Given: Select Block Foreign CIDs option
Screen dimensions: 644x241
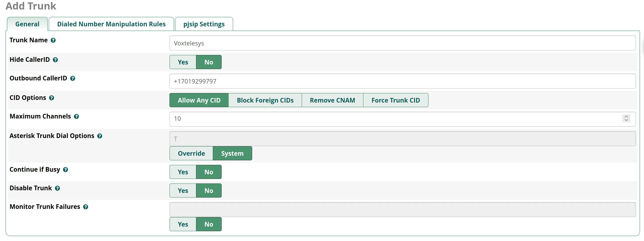Looking at the screenshot, I should coord(265,100).
